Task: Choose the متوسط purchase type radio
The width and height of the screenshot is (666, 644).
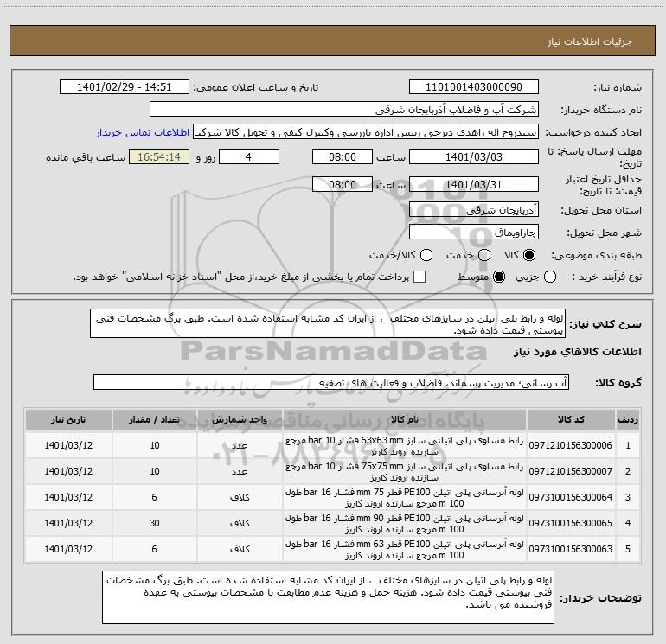Action: [x=499, y=277]
